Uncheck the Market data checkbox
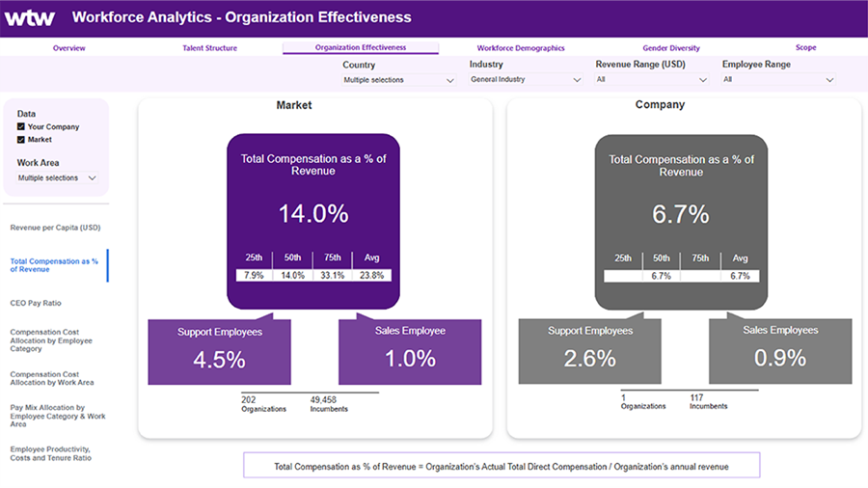 [x=21, y=140]
